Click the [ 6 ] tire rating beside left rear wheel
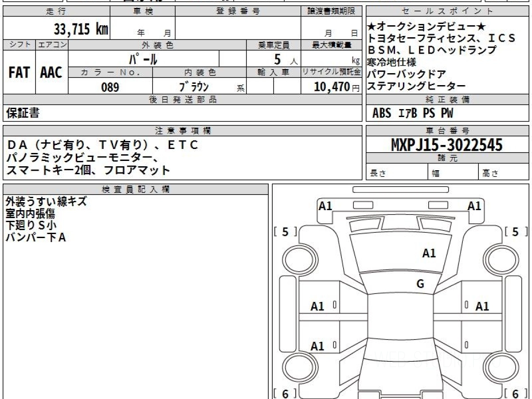532x399 pixels. click(285, 394)
